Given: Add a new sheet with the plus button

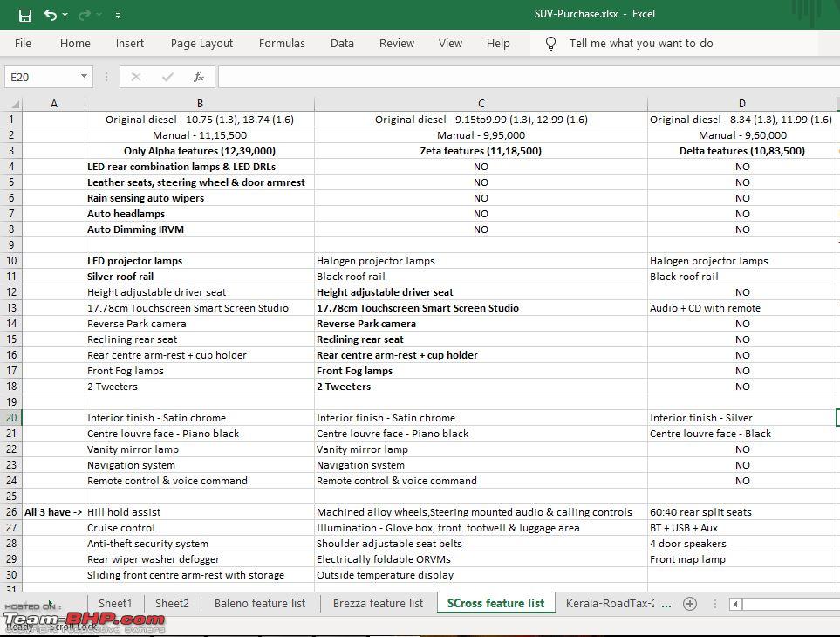Looking at the screenshot, I should click(690, 604).
